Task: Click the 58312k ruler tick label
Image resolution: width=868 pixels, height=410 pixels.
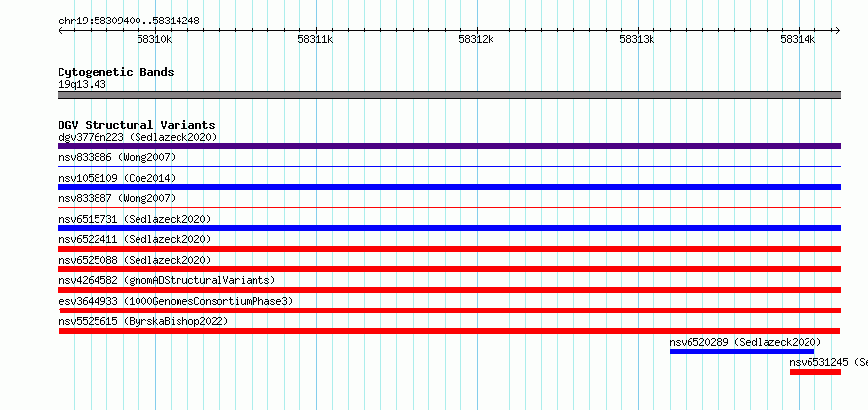Action: click(x=477, y=39)
